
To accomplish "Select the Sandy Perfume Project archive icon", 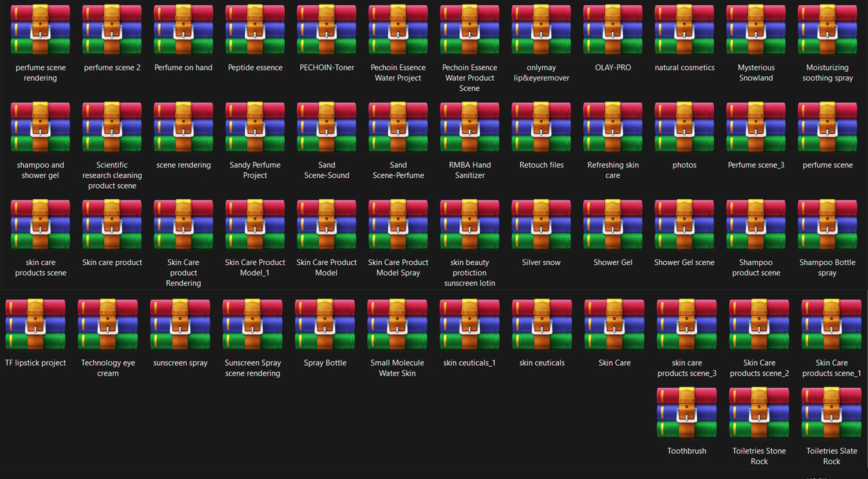I will click(x=255, y=127).
